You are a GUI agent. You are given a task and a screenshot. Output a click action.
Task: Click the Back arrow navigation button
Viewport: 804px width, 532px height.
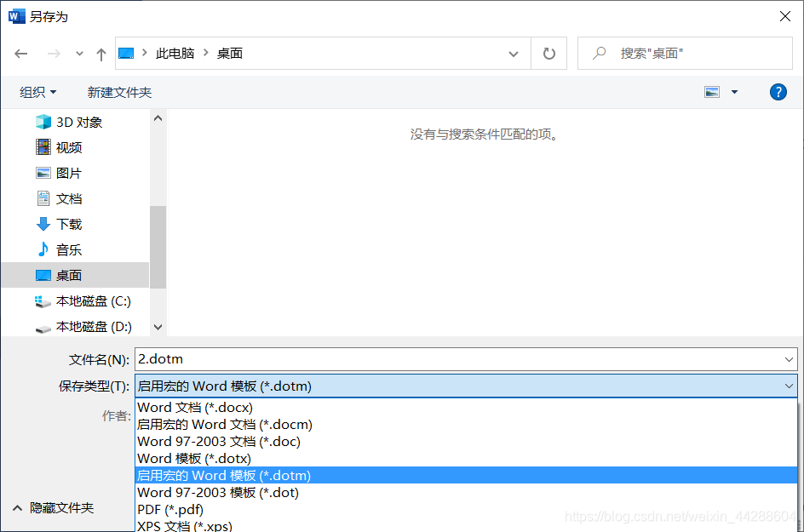click(x=21, y=54)
